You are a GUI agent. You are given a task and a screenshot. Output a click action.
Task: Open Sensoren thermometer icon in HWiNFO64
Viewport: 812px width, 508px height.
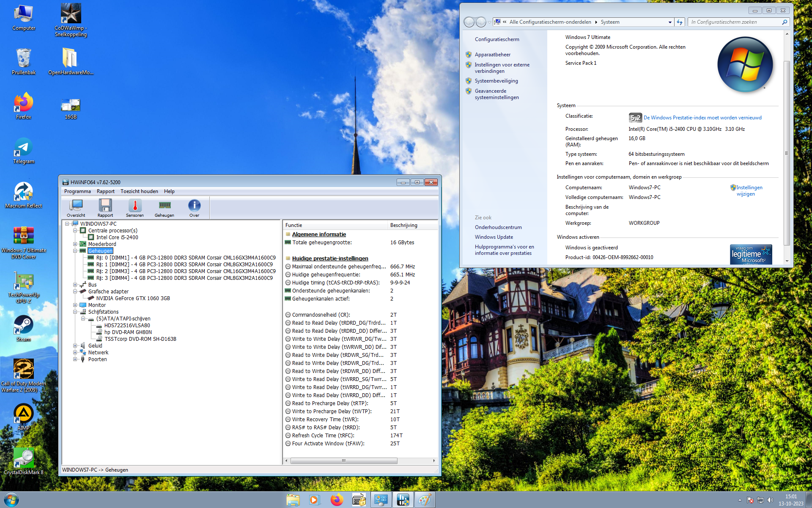135,208
